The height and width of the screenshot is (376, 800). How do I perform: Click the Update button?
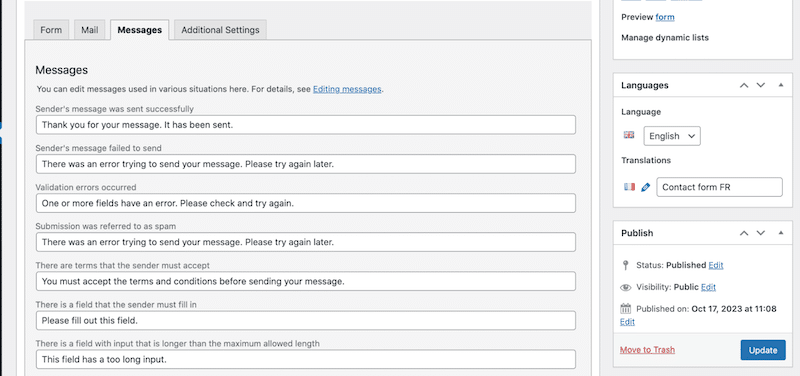[x=763, y=350]
